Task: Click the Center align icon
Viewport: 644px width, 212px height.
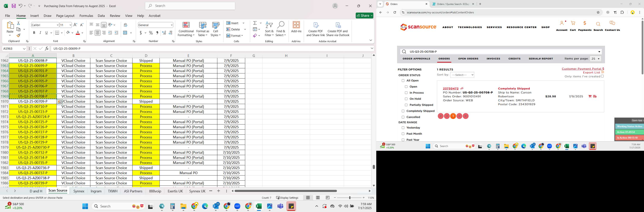Action: 97,33
